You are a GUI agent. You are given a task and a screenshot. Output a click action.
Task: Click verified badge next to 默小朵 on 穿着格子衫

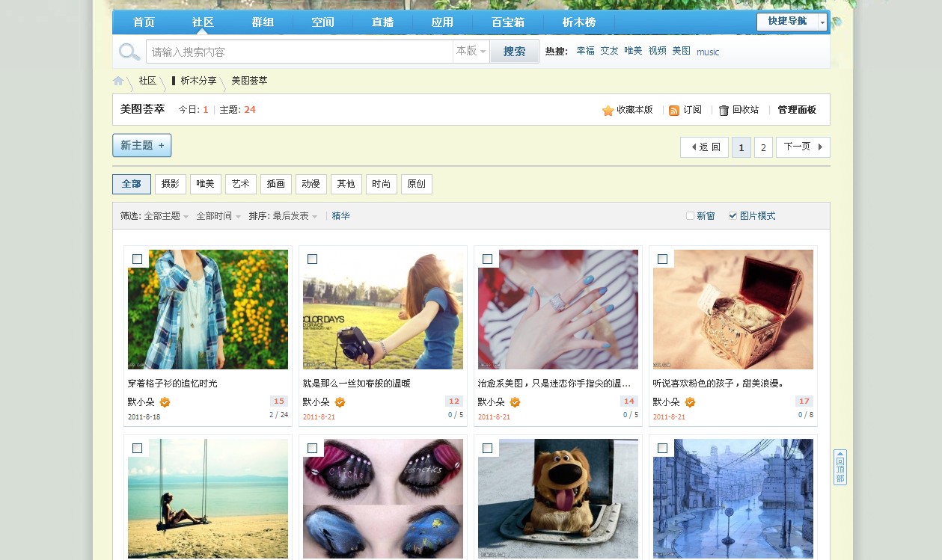click(x=165, y=402)
